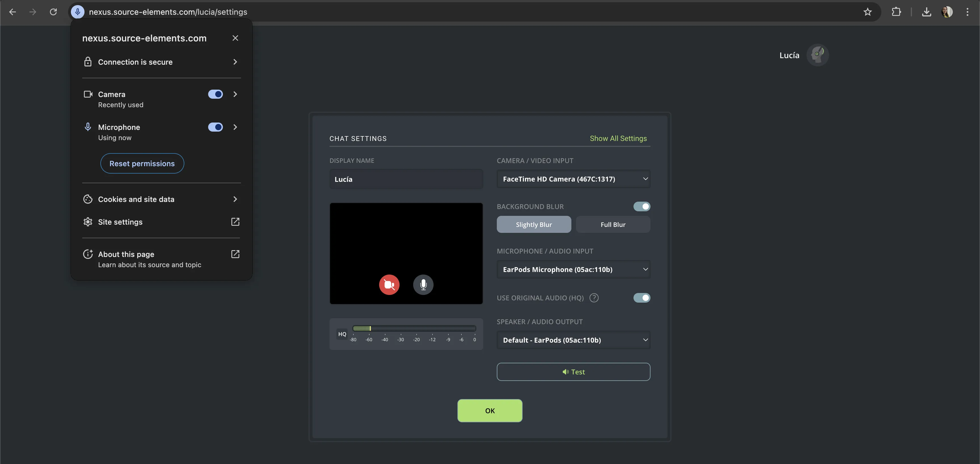Bookmark this page with star icon
This screenshot has width=980, height=464.
click(x=867, y=12)
